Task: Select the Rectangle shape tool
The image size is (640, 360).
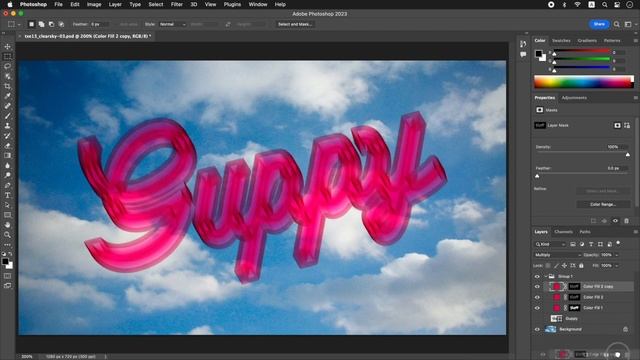Action: pos(7,215)
